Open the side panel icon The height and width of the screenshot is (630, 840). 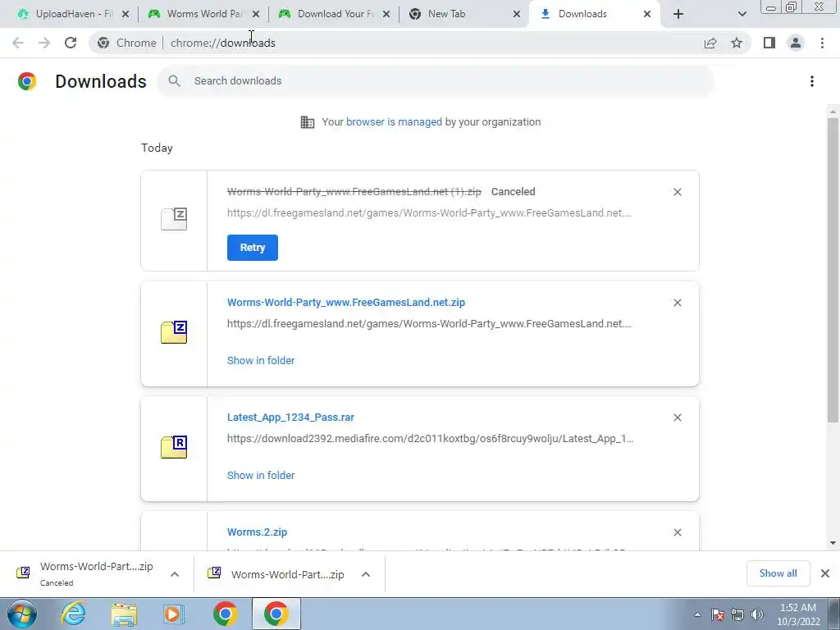click(769, 43)
